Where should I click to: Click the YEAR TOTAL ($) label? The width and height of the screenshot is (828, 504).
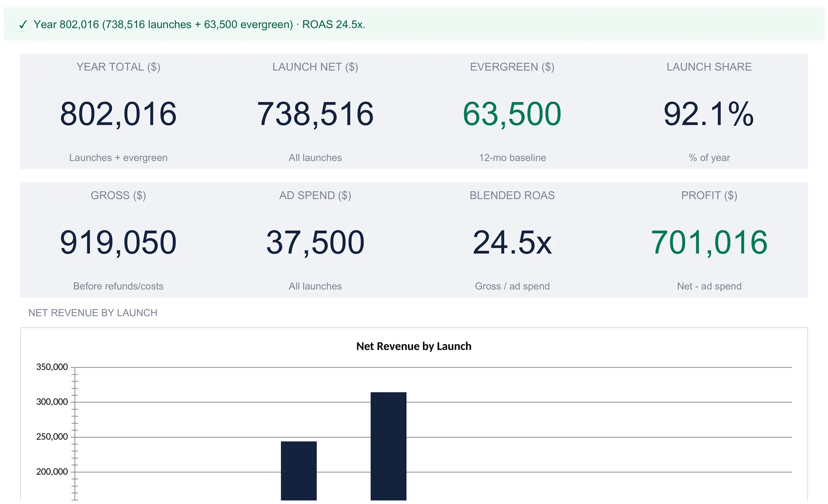[118, 67]
